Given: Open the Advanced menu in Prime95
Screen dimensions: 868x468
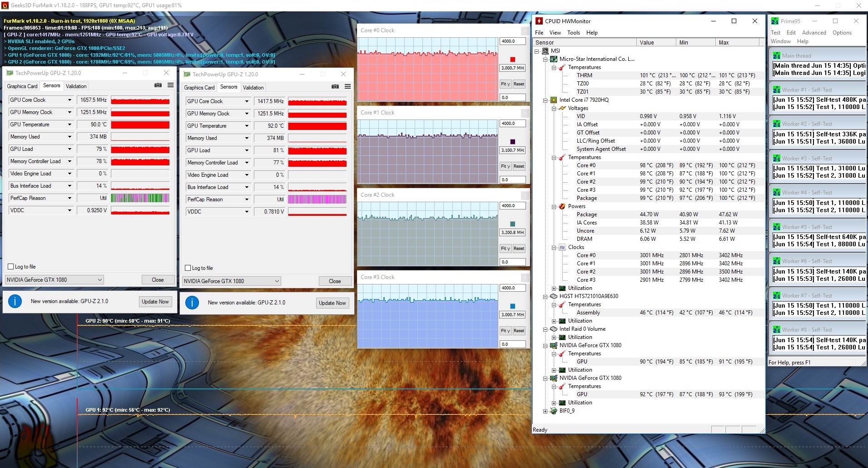Looking at the screenshot, I should point(814,33).
